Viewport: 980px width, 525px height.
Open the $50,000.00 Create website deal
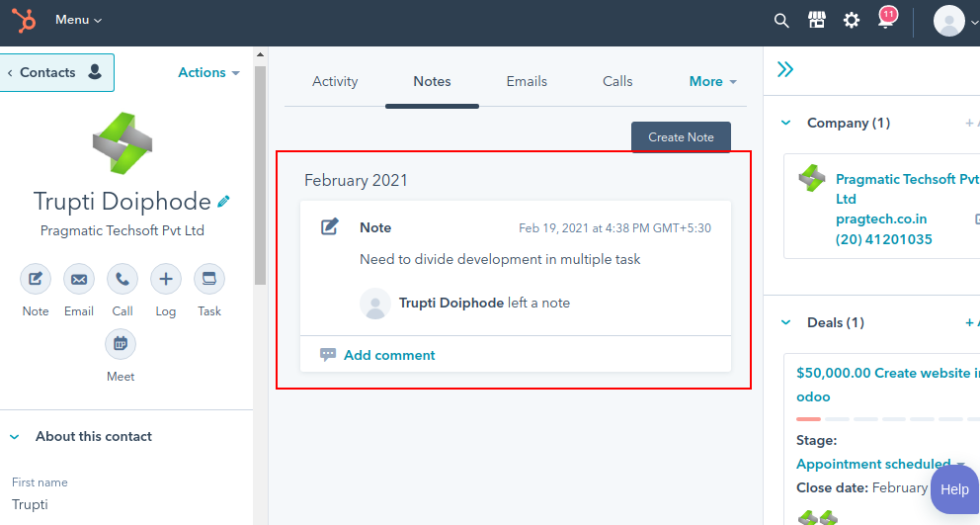pos(887,385)
